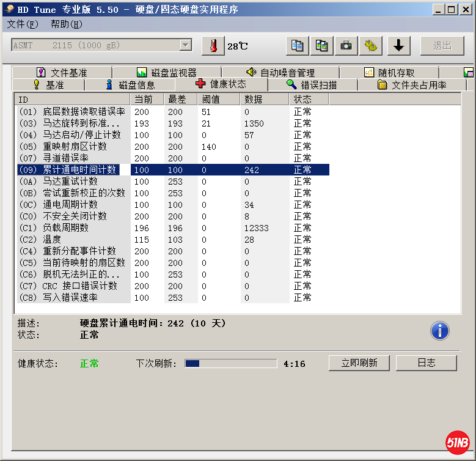Click the next refresh progress bar
The height and width of the screenshot is (461, 476).
pyautogui.click(x=231, y=363)
